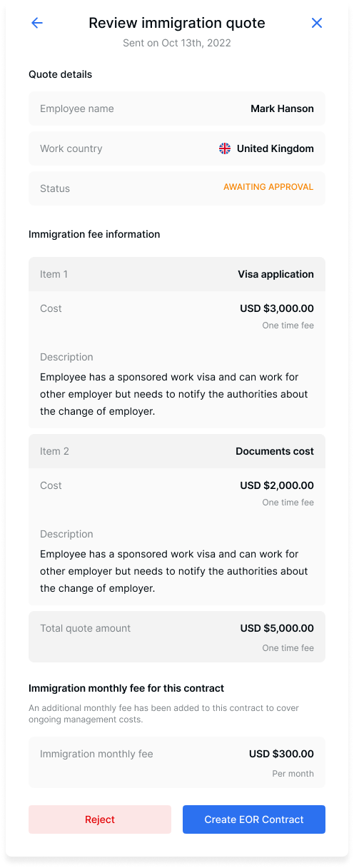Click the Awaiting Approval status label

pos(268,187)
